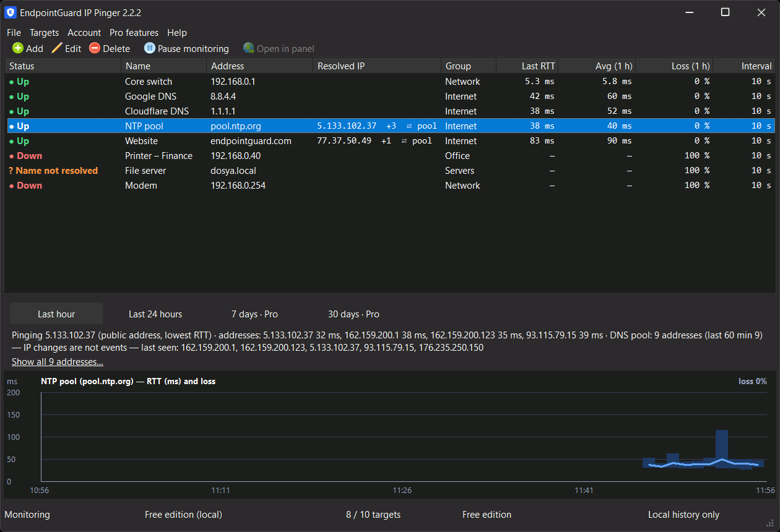Screen dimensions: 780x532
Task: Open the File menu
Action: click(x=14, y=33)
